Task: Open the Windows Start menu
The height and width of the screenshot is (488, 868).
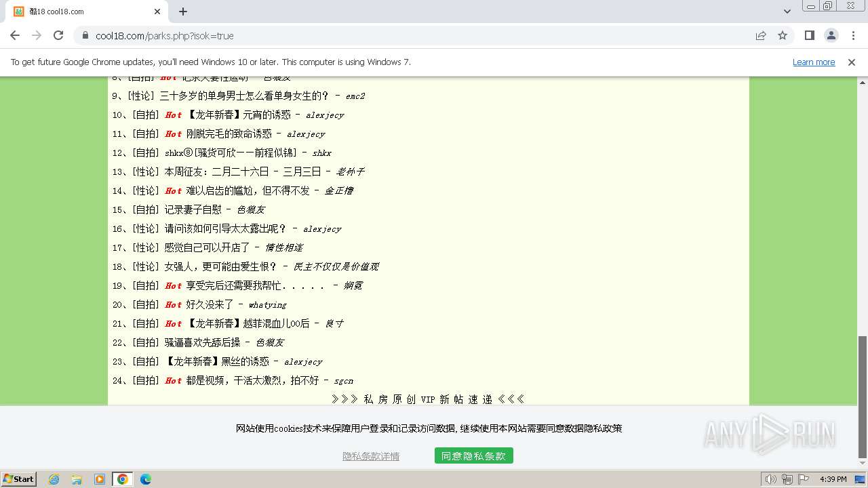Action: [x=18, y=479]
